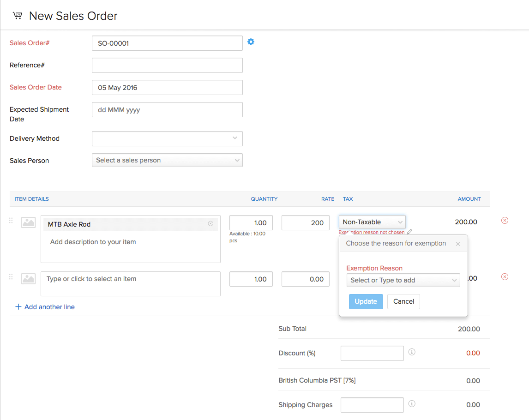Edit the exemption reason via the pencil icon
The height and width of the screenshot is (420, 529).
(x=409, y=232)
